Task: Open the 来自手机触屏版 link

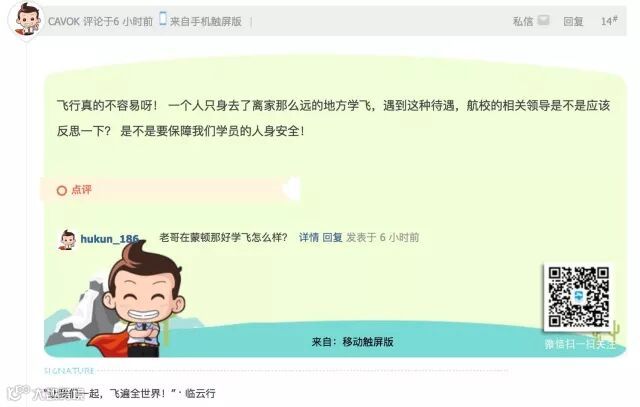Action: coord(206,22)
